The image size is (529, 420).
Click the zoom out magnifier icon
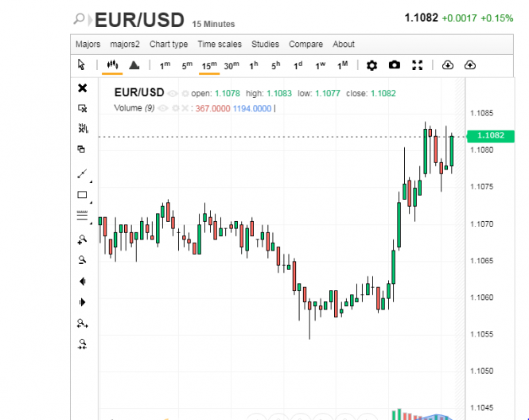(82, 260)
